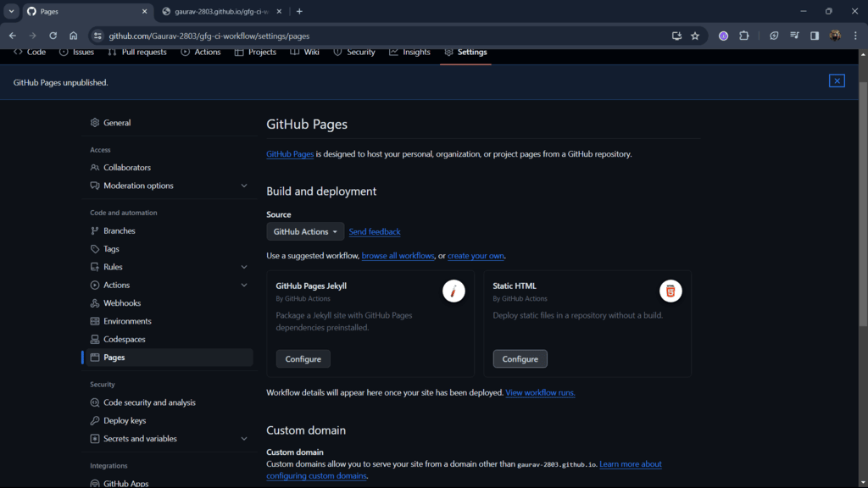Open the Security repository tab
Viewport: 868px width, 488px height.
pyautogui.click(x=354, y=52)
